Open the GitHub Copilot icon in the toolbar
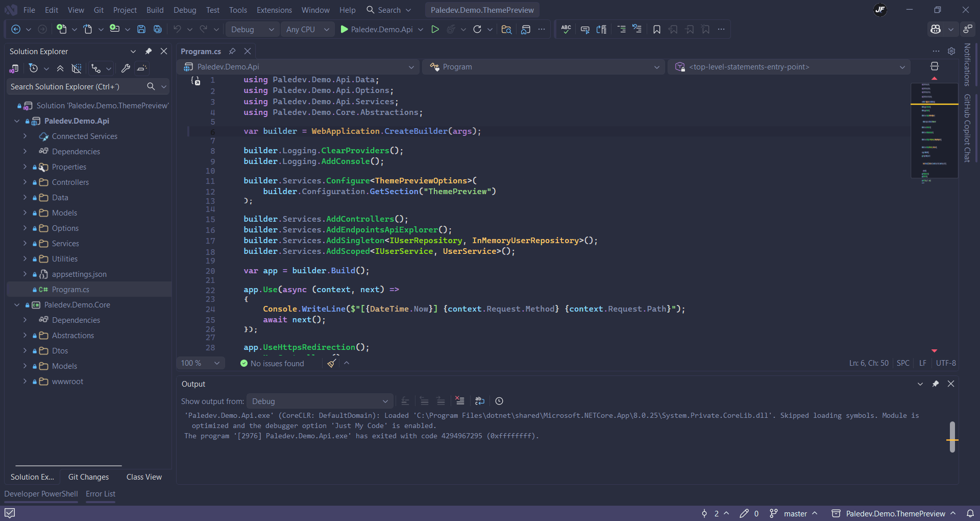This screenshot has width=980, height=521. 935,30
